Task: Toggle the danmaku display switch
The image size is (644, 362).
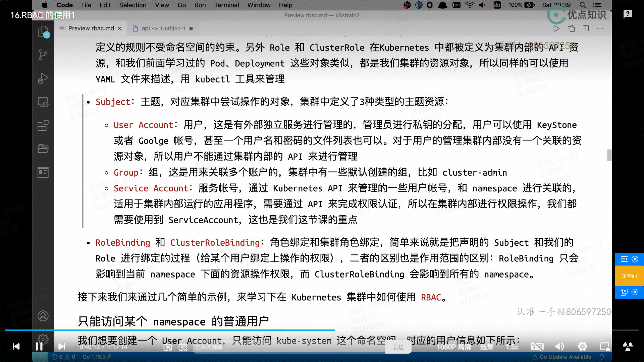Action: pos(168,347)
